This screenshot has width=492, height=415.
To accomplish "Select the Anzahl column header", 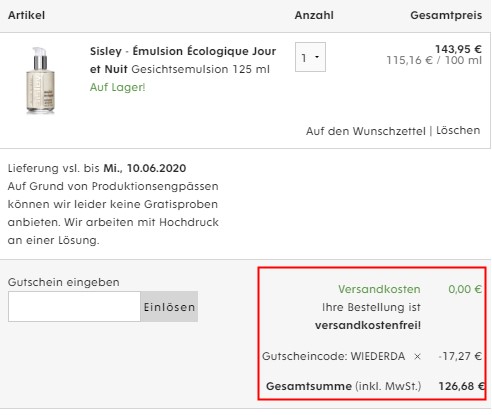I will 314,15.
